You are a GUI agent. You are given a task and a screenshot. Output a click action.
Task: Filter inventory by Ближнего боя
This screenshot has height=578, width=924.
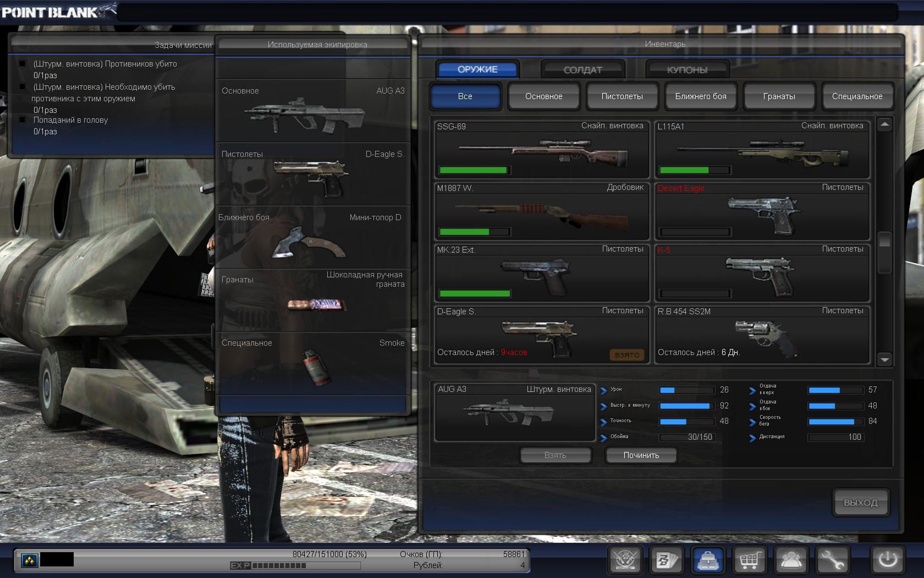(701, 96)
